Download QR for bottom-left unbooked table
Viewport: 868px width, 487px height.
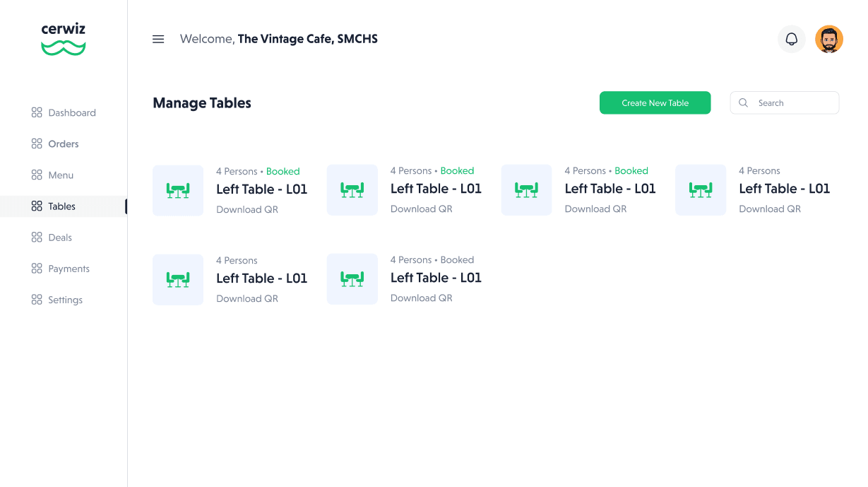247,298
